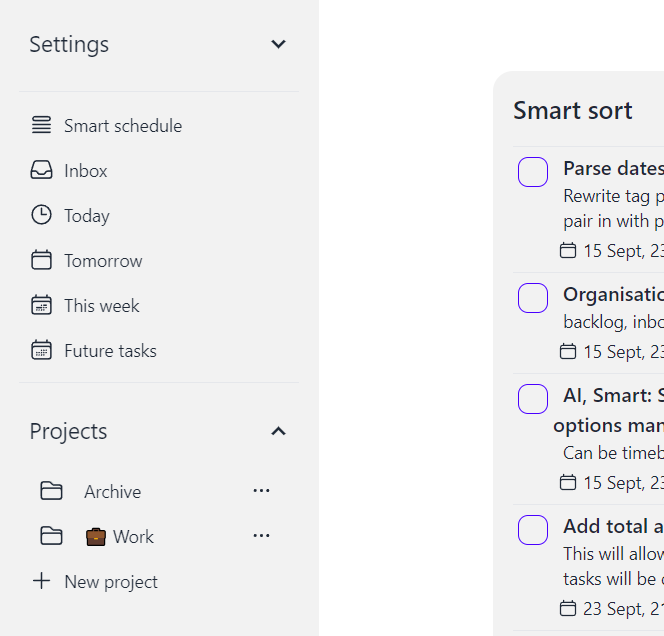The width and height of the screenshot is (664, 636).
Task: Click the Inbox tray icon
Action: click(x=41, y=171)
